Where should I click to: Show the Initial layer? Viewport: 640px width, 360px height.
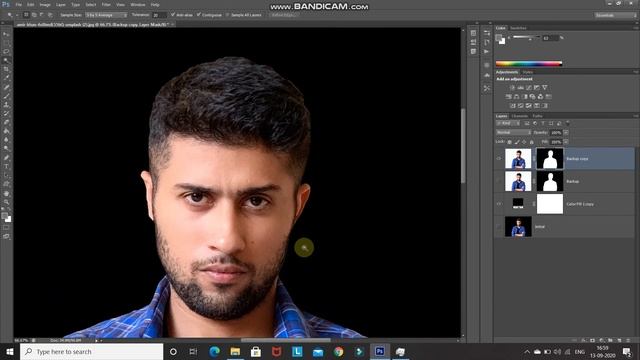click(499, 227)
